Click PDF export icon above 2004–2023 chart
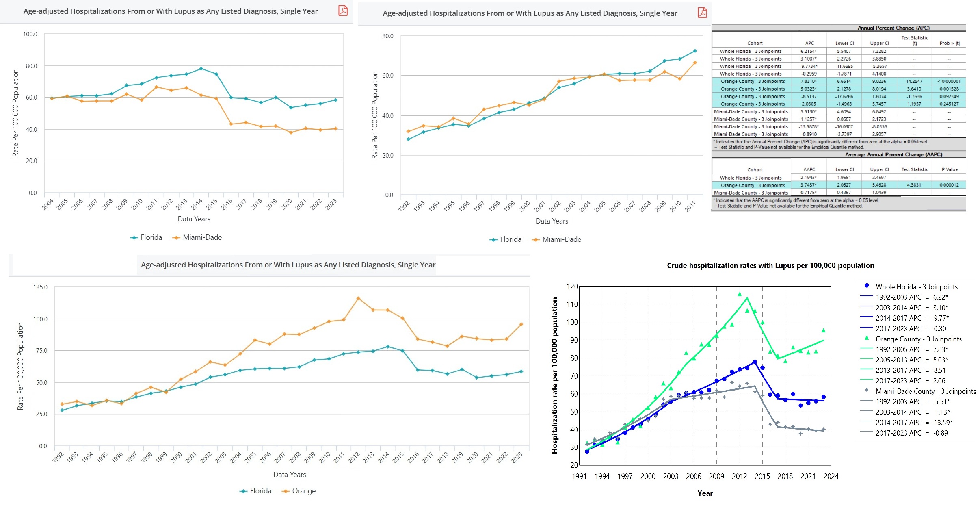The width and height of the screenshot is (980, 510). click(343, 11)
